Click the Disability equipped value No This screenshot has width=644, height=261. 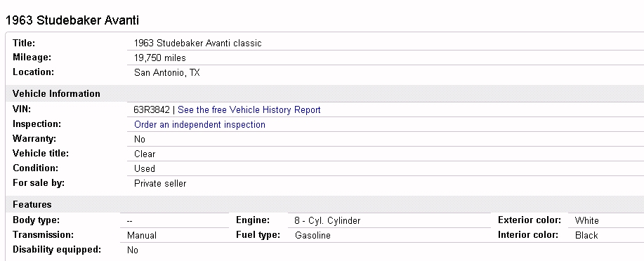[x=133, y=250]
